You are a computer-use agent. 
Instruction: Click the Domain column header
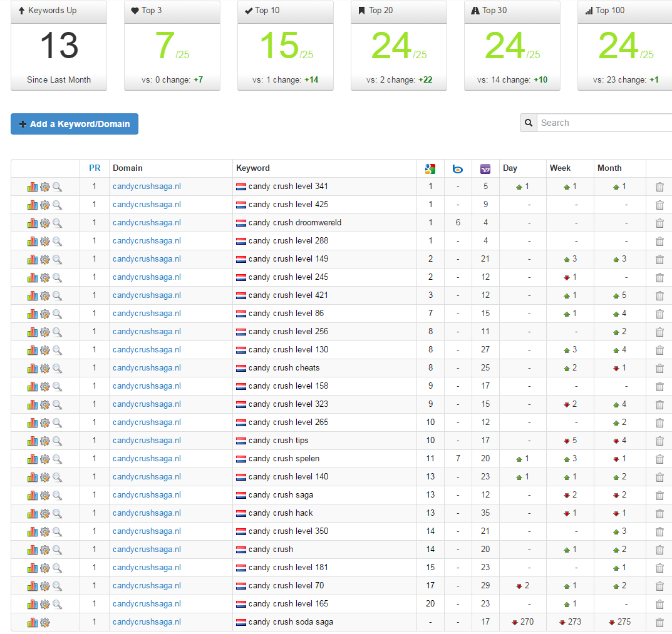point(128,168)
